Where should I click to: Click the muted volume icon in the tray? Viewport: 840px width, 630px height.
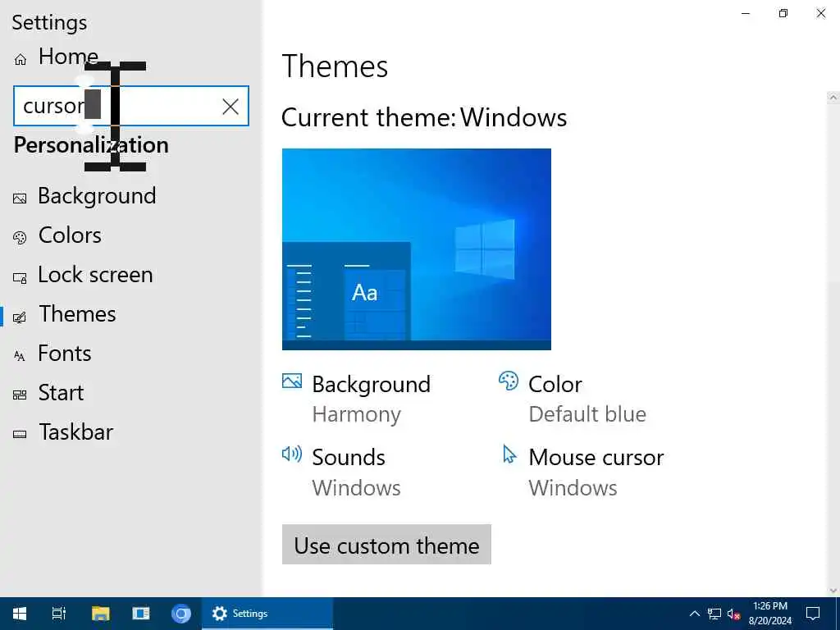tap(733, 614)
